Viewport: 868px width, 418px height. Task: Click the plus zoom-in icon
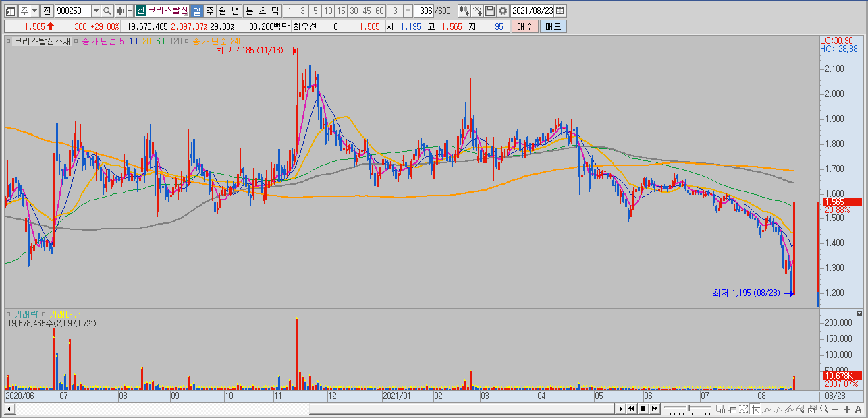pyautogui.click(x=847, y=409)
